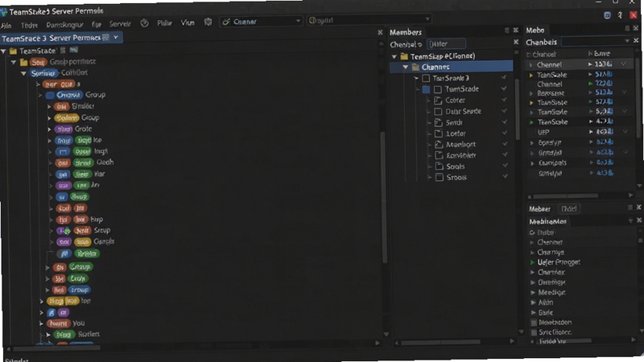Screen dimensions: 644x362
Task: Tick the Sroois checkbox
Action: (x=440, y=177)
